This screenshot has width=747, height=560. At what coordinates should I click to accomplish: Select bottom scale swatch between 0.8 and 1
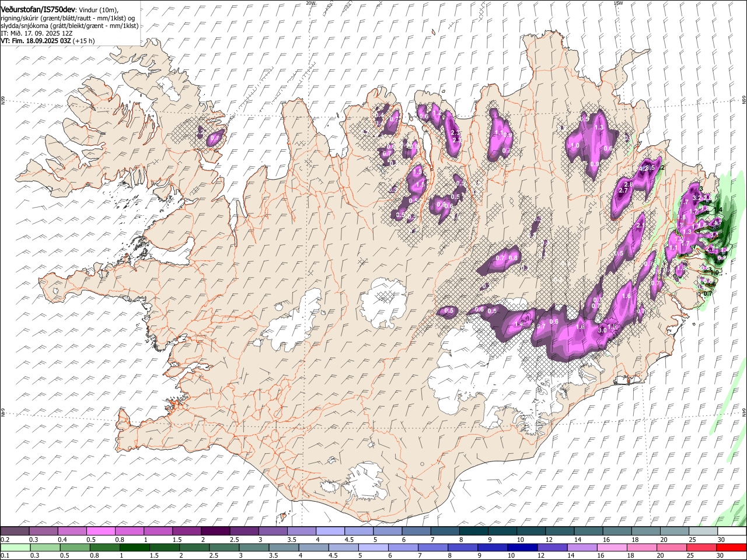(x=104, y=547)
